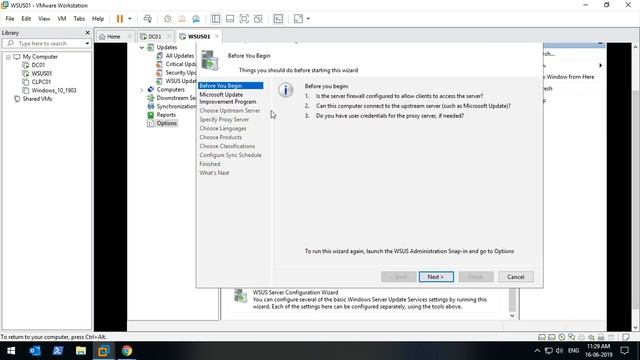Select Options in the WSUS tree
The image size is (640, 360).
[x=167, y=123]
